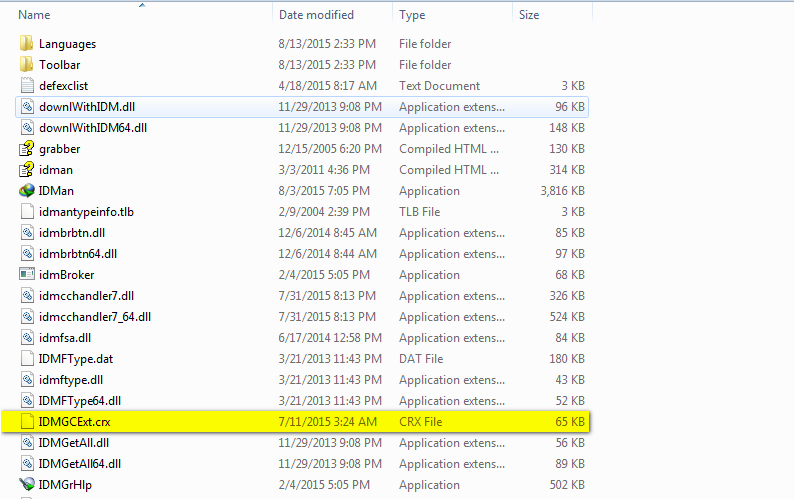Click the 502 KB size value
This screenshot has width=794, height=499.
coord(567,485)
